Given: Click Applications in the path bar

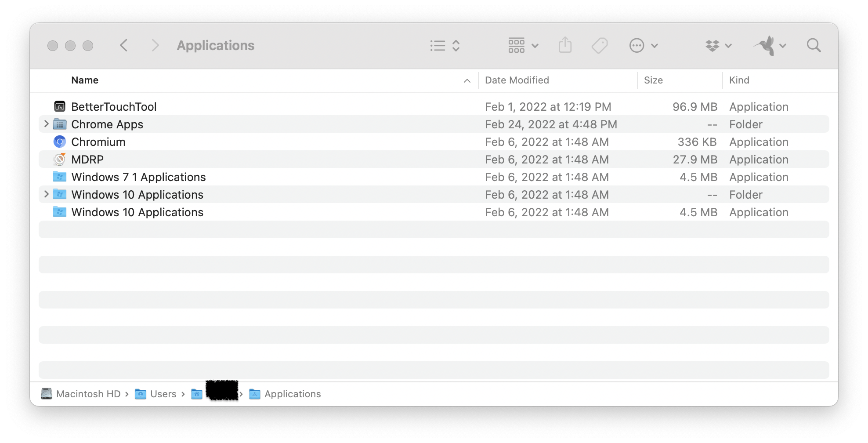Looking at the screenshot, I should [293, 394].
